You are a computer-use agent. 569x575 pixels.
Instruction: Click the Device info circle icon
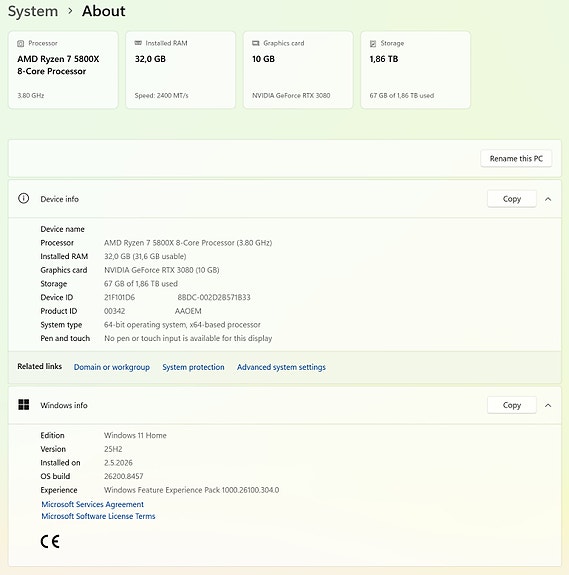[x=23, y=198]
